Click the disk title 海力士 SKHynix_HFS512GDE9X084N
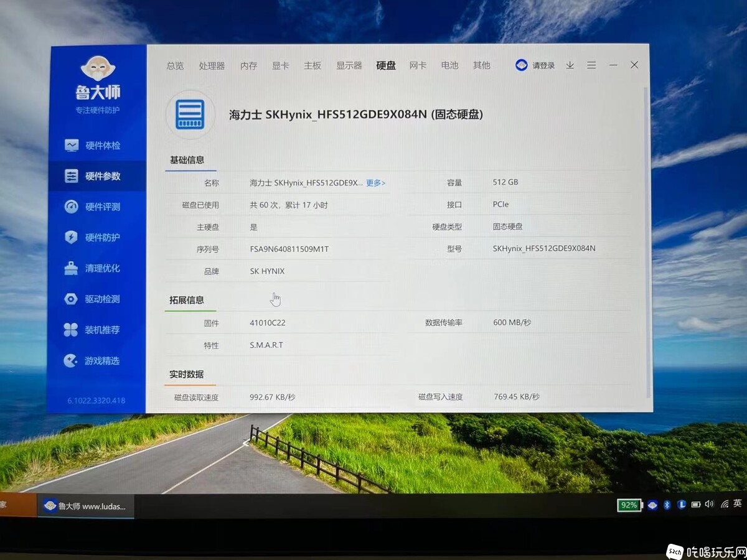This screenshot has height=560, width=747. [x=356, y=114]
